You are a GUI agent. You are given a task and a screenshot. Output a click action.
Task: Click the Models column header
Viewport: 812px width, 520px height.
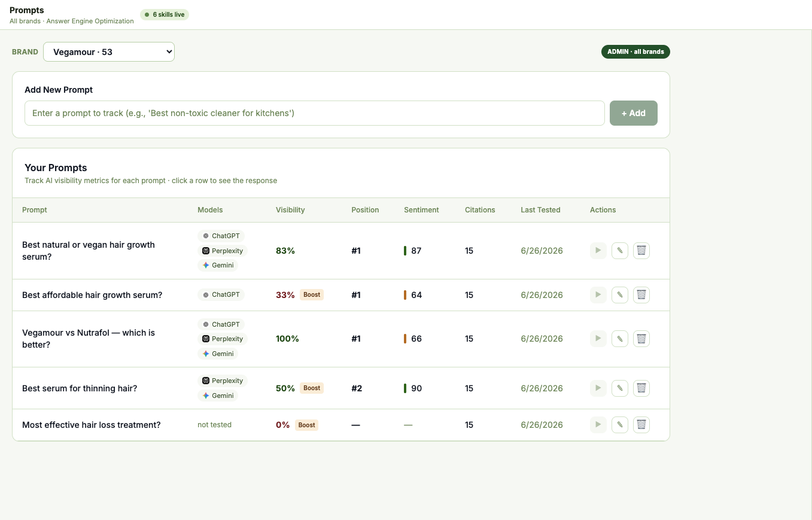[x=210, y=210]
